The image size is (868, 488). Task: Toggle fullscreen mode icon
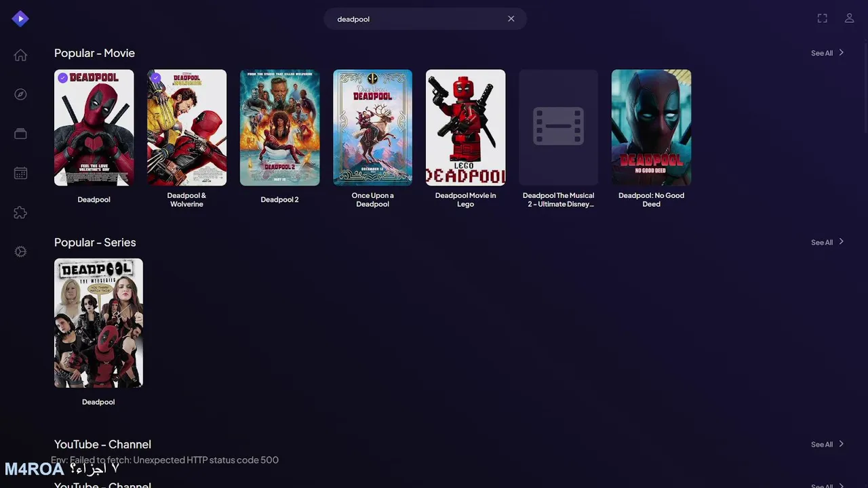[822, 18]
